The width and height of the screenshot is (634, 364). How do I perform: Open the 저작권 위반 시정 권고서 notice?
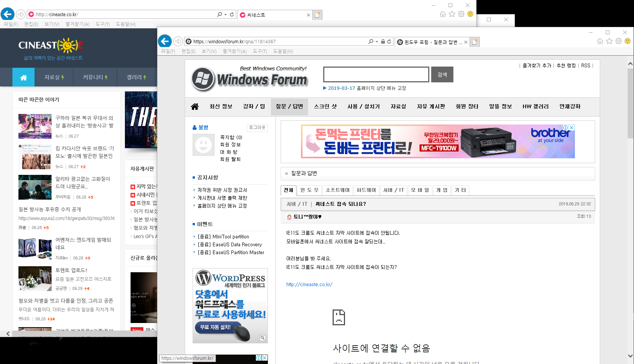[x=222, y=190]
